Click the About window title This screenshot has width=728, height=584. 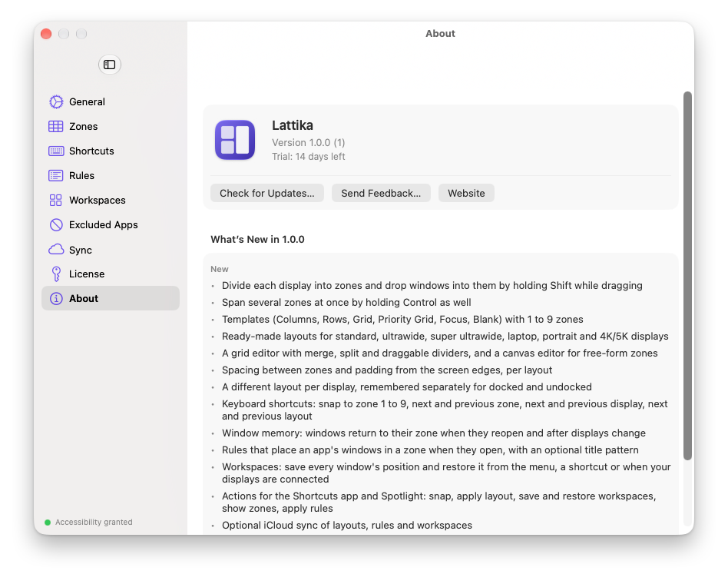440,34
